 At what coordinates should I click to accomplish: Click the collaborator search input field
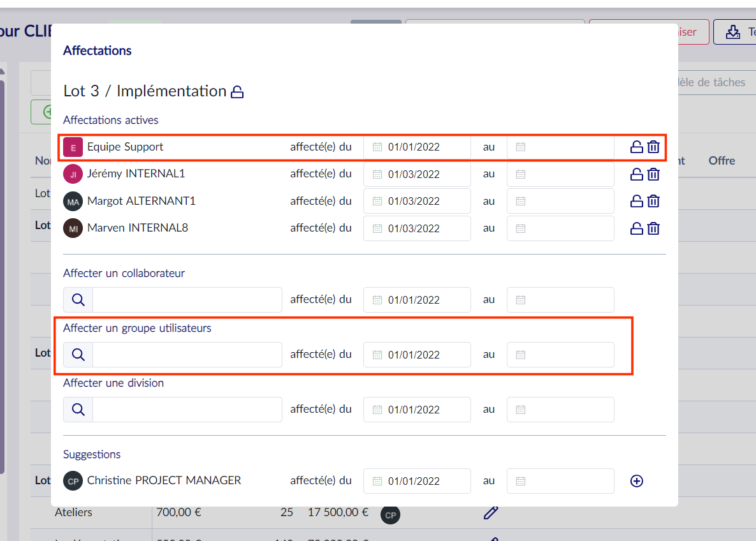(x=187, y=300)
